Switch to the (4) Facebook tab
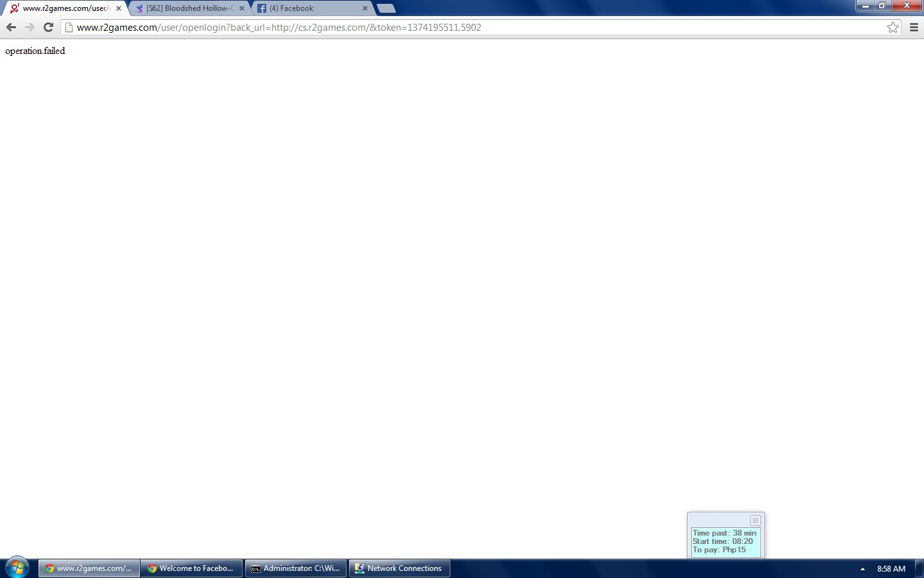The width and height of the screenshot is (924, 578). pos(308,8)
